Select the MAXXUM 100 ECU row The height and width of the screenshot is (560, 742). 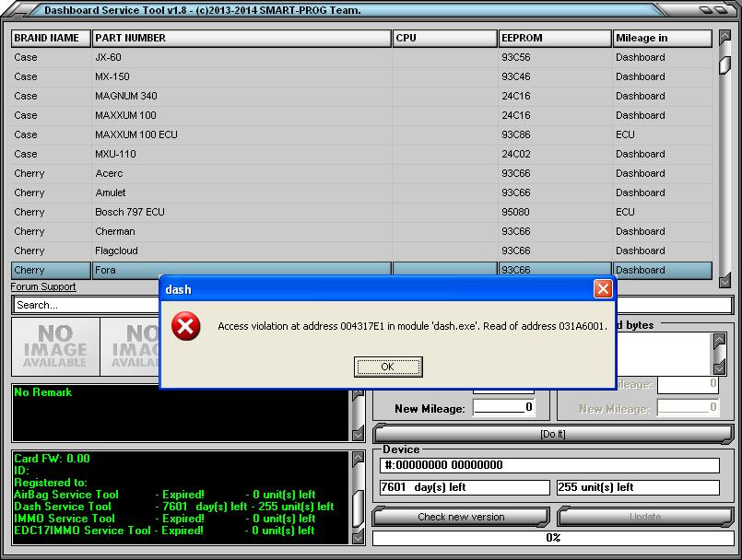pyautogui.click(x=361, y=134)
